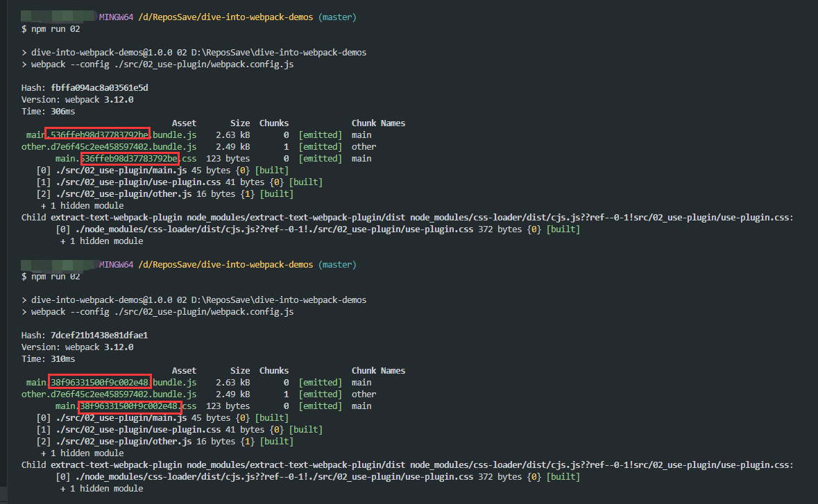
Task: Click the hash value 7dcef21b1438e81dfae1
Action: (x=99, y=336)
